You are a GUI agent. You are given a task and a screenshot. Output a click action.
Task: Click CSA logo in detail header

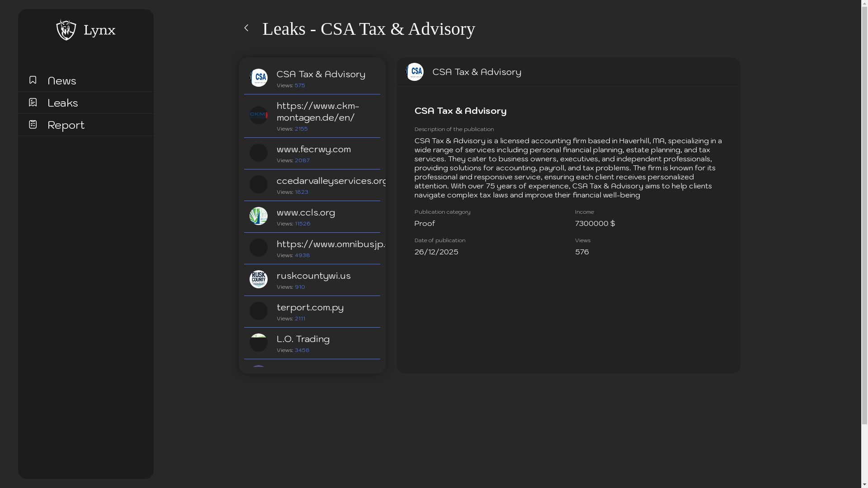[415, 72]
